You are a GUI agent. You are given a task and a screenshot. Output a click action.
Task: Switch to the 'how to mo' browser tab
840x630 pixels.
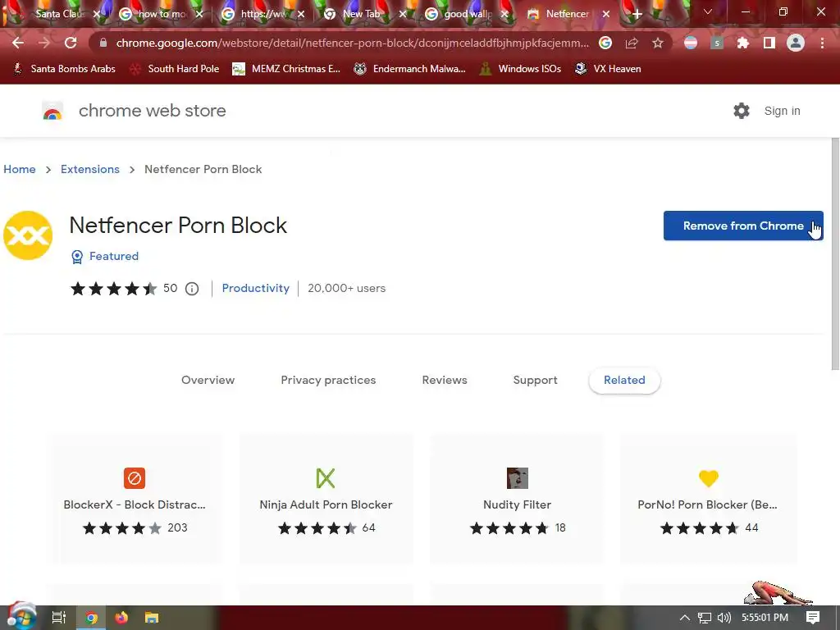point(161,14)
